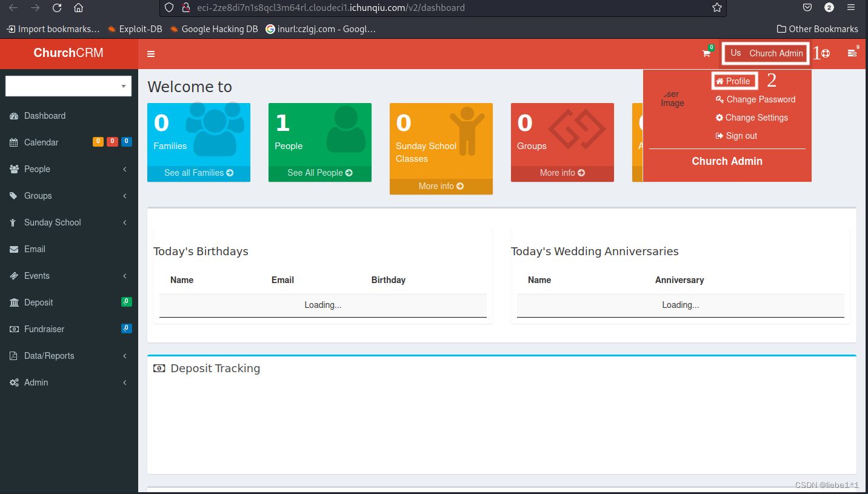Click the Events ticket icon
Image resolution: width=868 pixels, height=494 pixels.
(13, 276)
